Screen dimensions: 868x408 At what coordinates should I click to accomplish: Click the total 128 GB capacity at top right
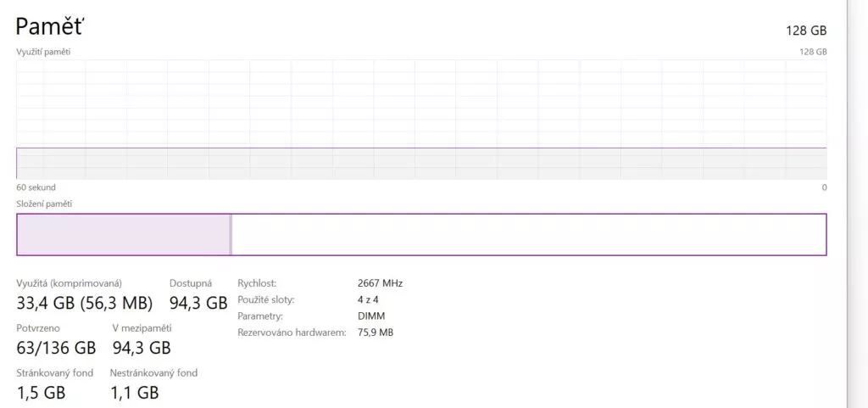click(x=806, y=31)
